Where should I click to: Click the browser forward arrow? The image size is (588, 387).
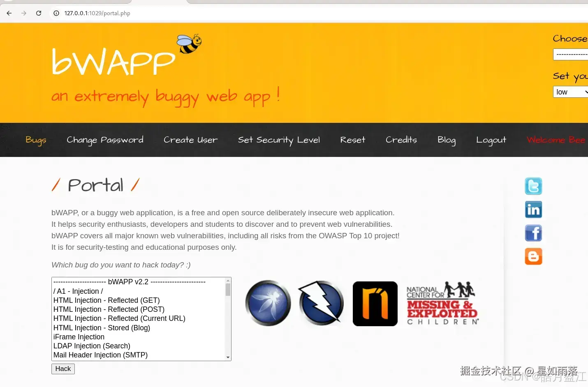pyautogui.click(x=24, y=13)
